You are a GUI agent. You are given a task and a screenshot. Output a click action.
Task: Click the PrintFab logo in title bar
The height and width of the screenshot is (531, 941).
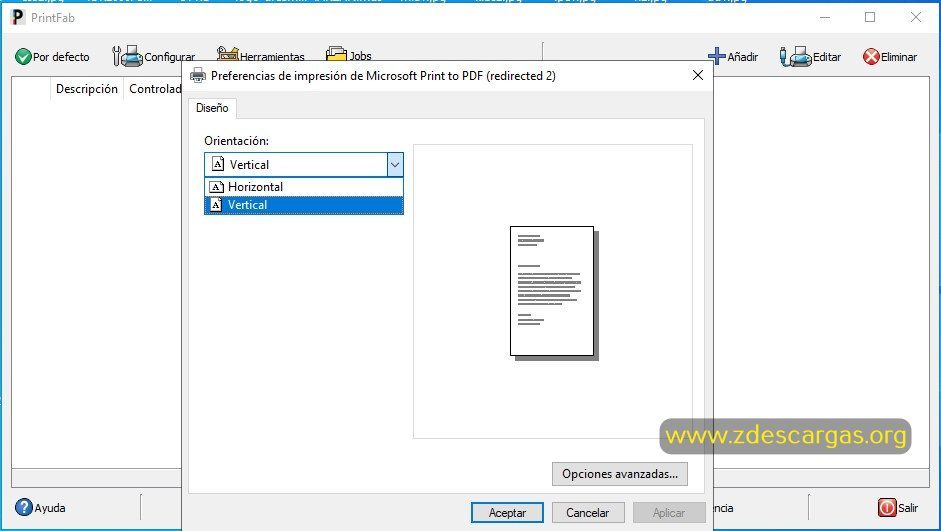point(17,17)
